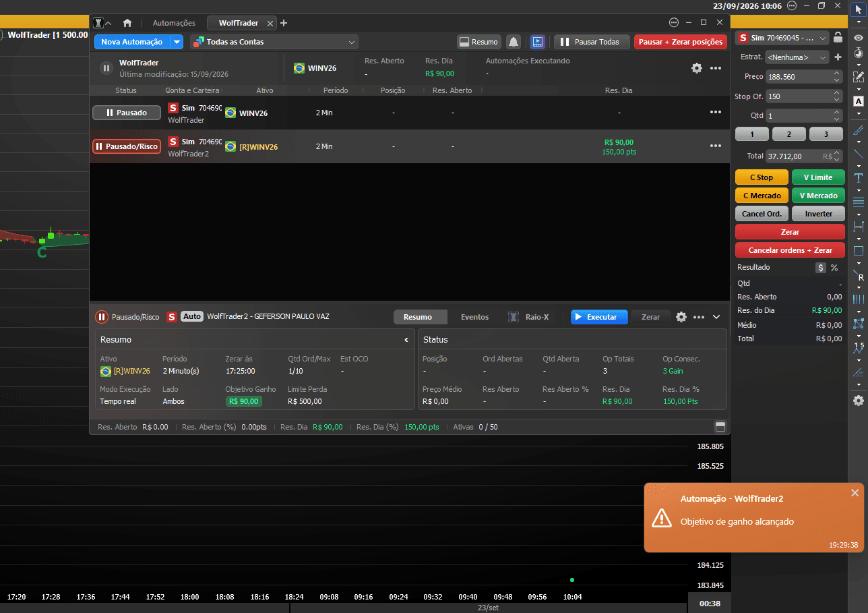Open the Eventos tab
This screenshot has height=613, width=868.
click(475, 317)
